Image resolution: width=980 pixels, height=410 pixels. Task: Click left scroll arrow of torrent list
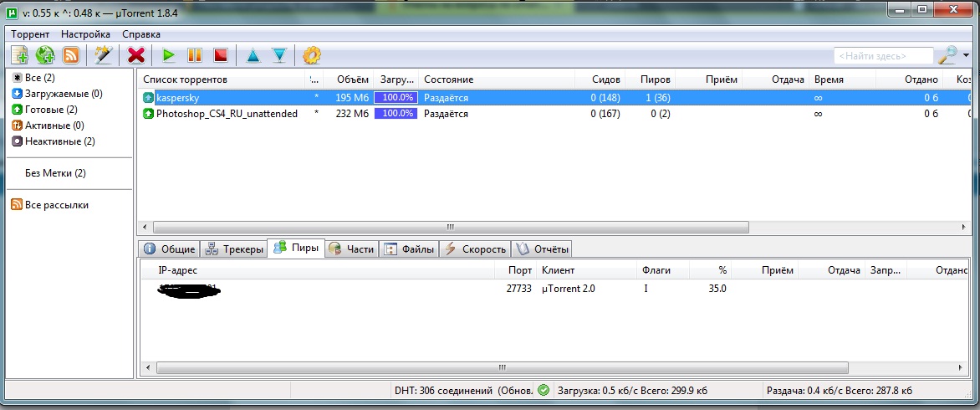pos(145,226)
